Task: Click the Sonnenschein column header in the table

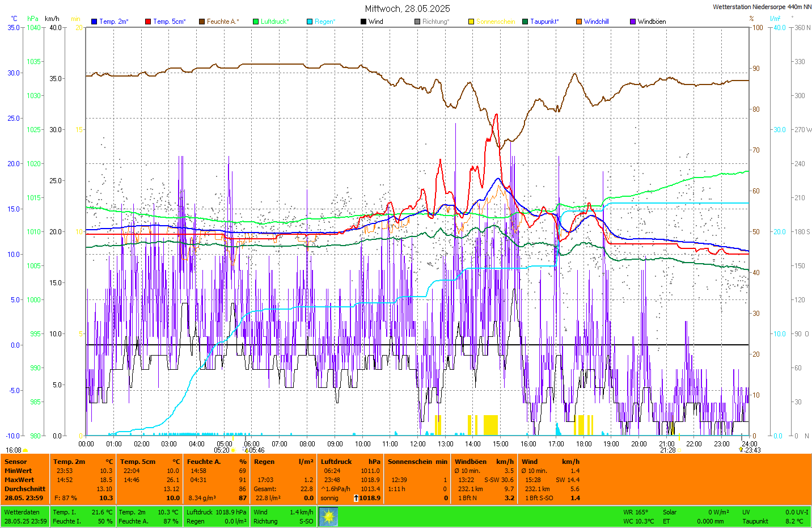Action: [x=417, y=462]
